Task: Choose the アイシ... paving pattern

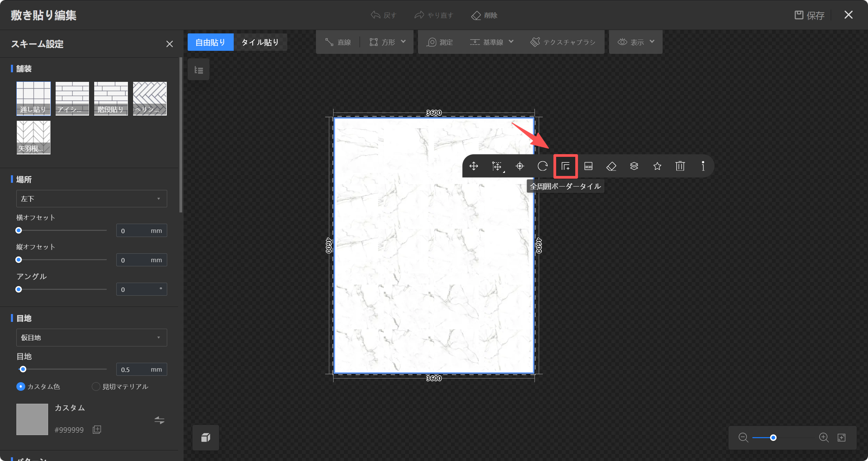Action: click(72, 99)
